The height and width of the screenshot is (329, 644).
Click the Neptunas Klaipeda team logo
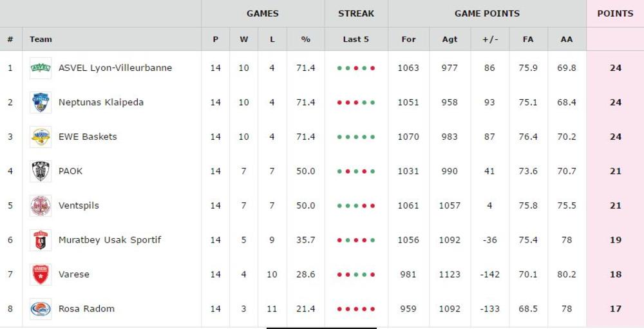point(41,102)
